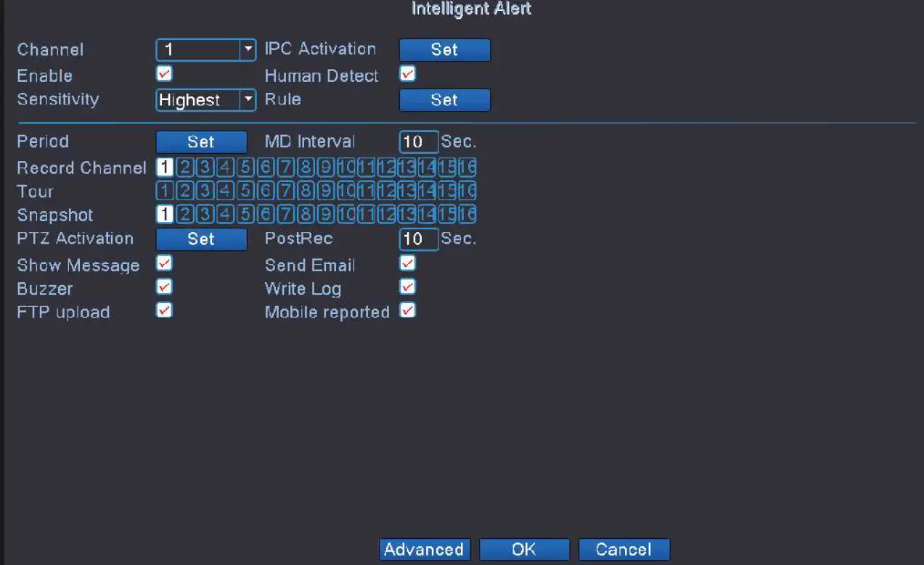Screen dimensions: 924x565
Task: Toggle Record Channel 2
Action: [185, 168]
